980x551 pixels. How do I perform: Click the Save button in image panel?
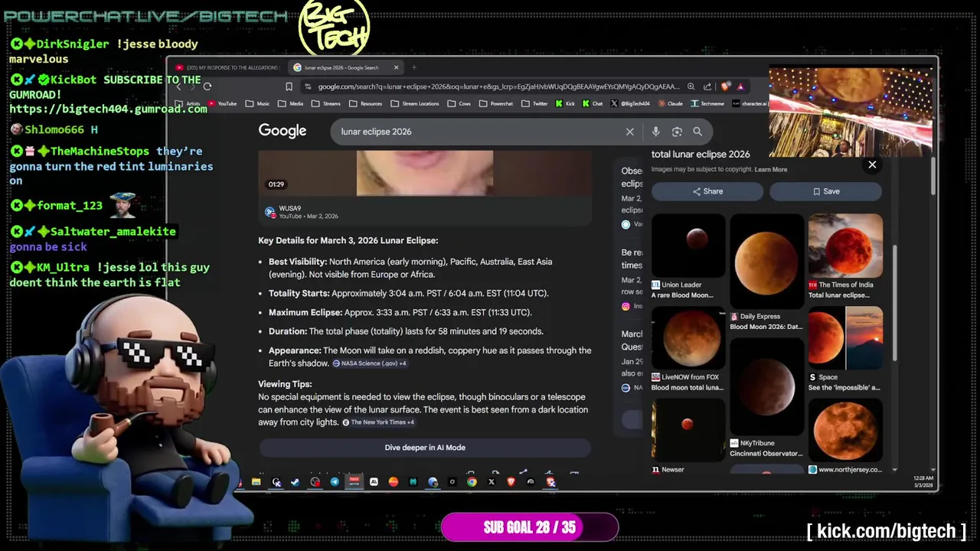pos(825,191)
